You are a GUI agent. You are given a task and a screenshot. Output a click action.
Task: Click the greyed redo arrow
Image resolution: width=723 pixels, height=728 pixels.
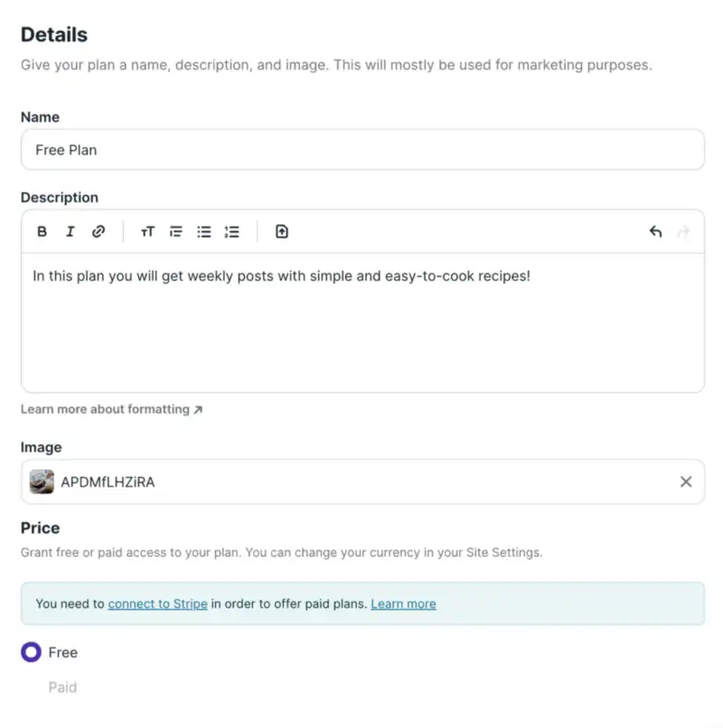683,231
